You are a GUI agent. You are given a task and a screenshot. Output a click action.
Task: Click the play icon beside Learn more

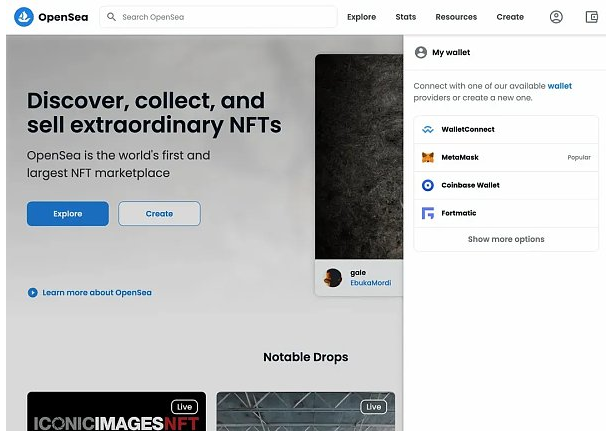pos(32,293)
